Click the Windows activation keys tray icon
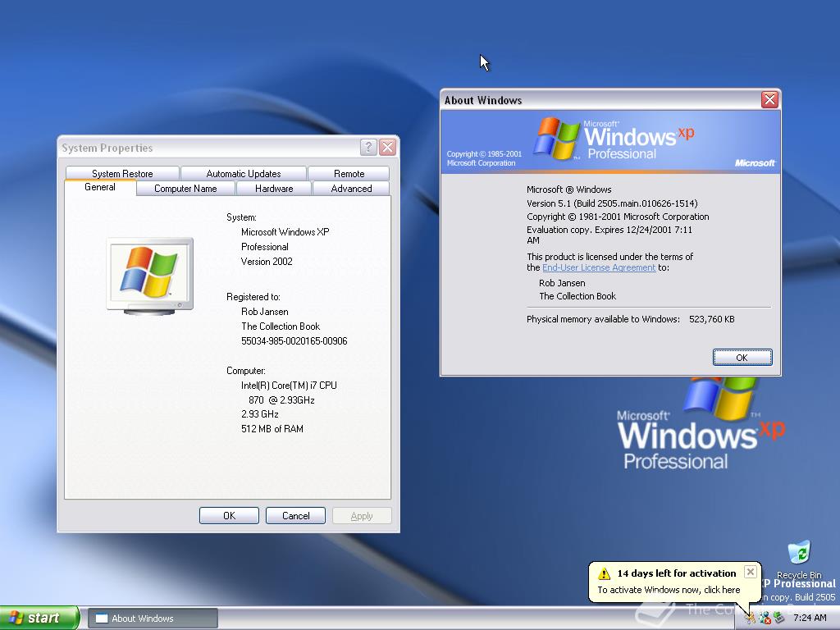The width and height of the screenshot is (840, 630). tap(750, 618)
